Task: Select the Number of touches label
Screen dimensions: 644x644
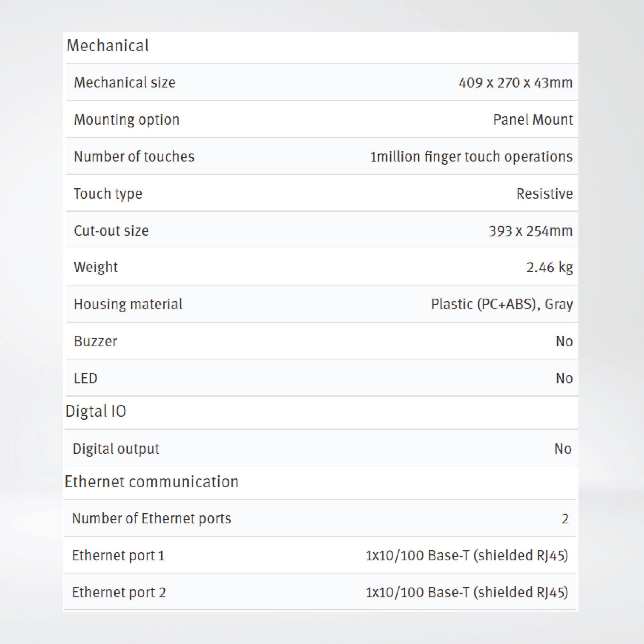Action: click(134, 157)
